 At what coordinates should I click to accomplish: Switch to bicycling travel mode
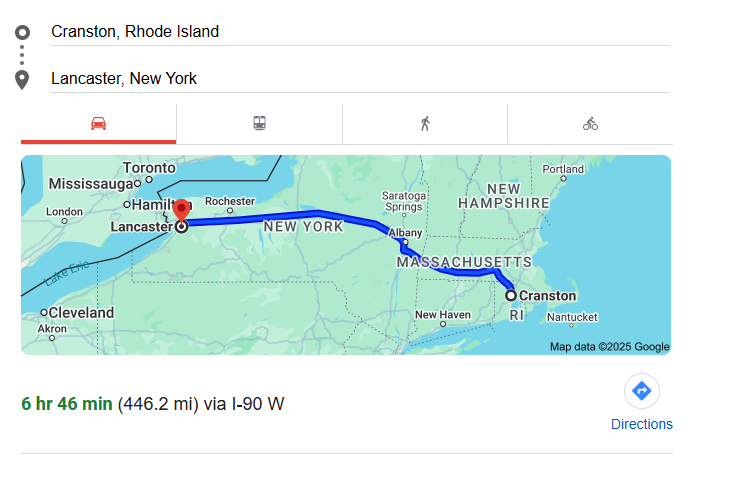[590, 123]
